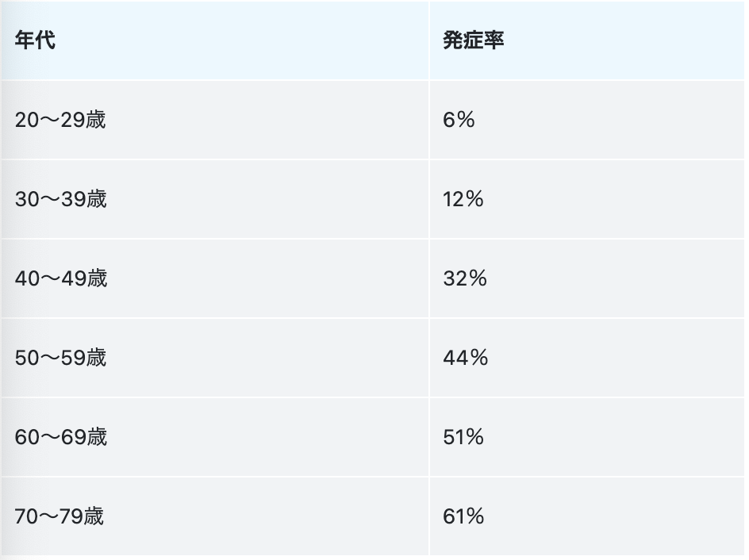Click the 歳 character after 40〜49
Screen dimensions: 749x560
click(x=97, y=278)
